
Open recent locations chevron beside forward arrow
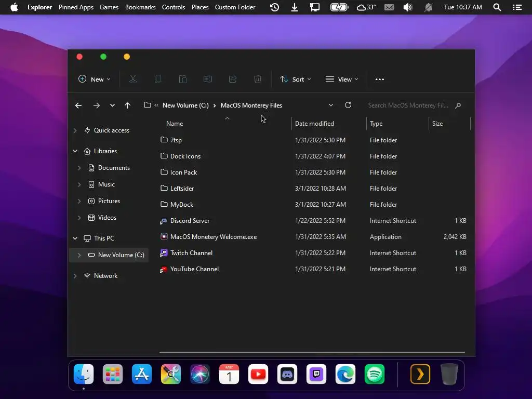(112, 105)
